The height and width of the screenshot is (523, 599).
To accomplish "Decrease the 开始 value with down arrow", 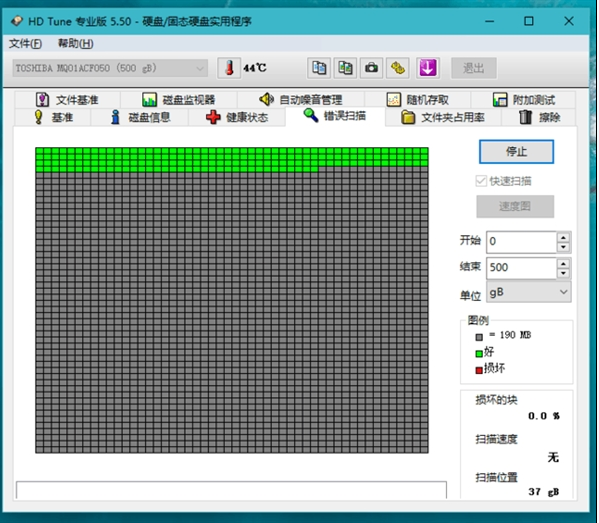I will (563, 247).
